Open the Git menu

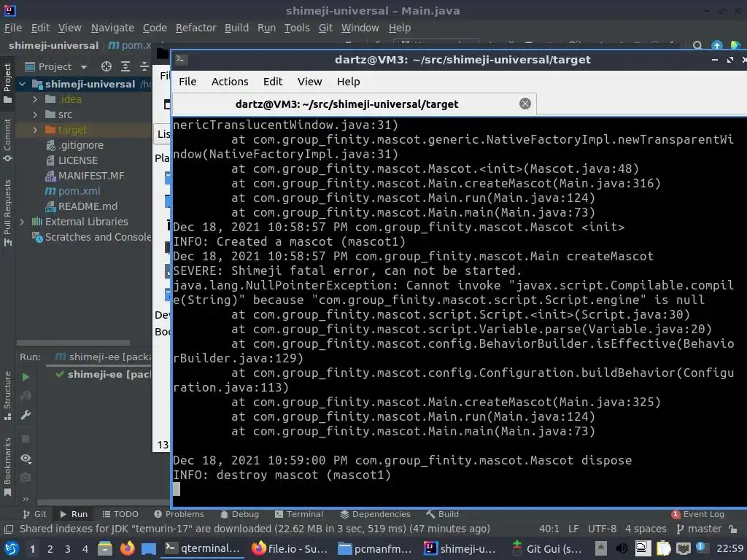tap(326, 28)
